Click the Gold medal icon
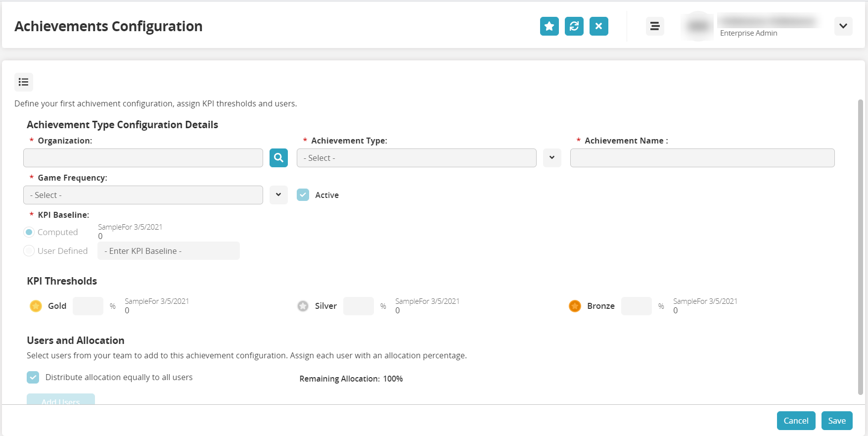The image size is (868, 436). click(36, 306)
